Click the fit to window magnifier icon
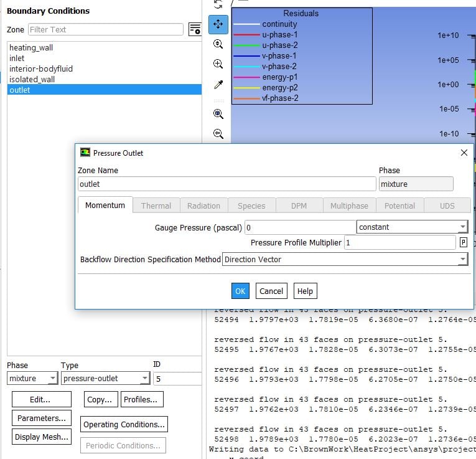The height and width of the screenshot is (459, 476). tap(218, 114)
